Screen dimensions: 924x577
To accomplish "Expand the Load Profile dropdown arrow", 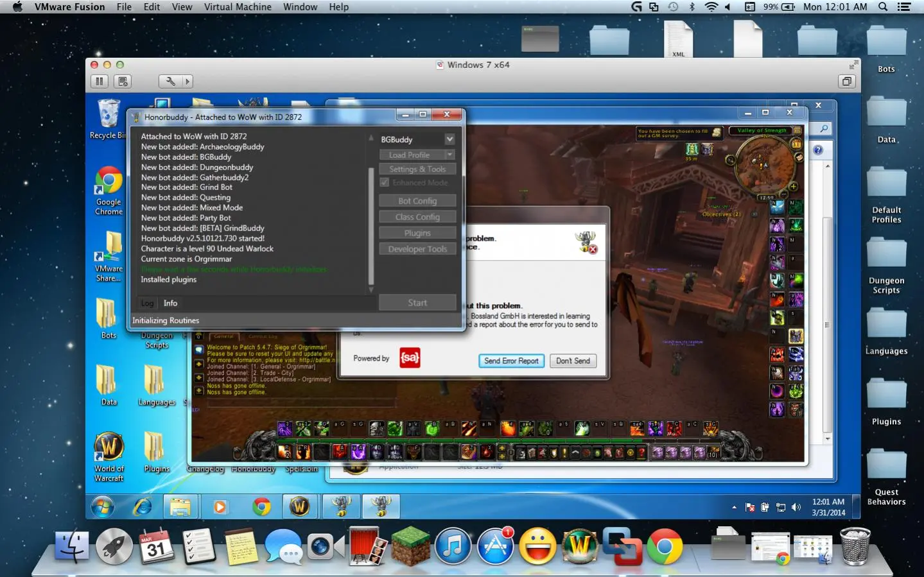I will pyautogui.click(x=450, y=155).
